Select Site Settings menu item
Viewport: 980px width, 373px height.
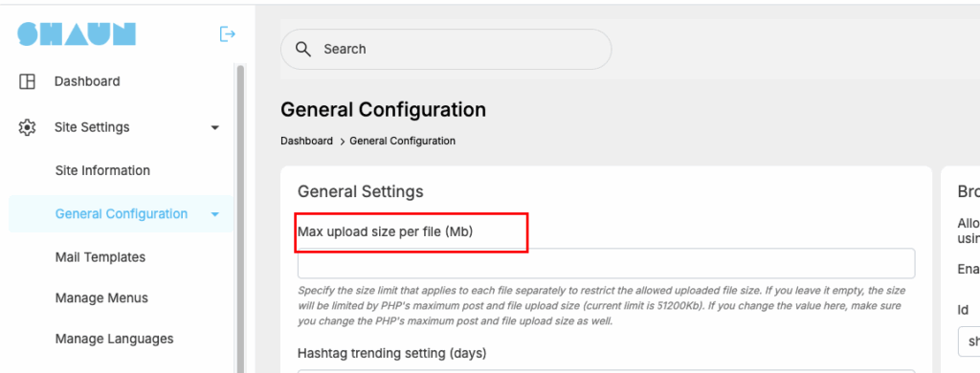[x=92, y=127]
